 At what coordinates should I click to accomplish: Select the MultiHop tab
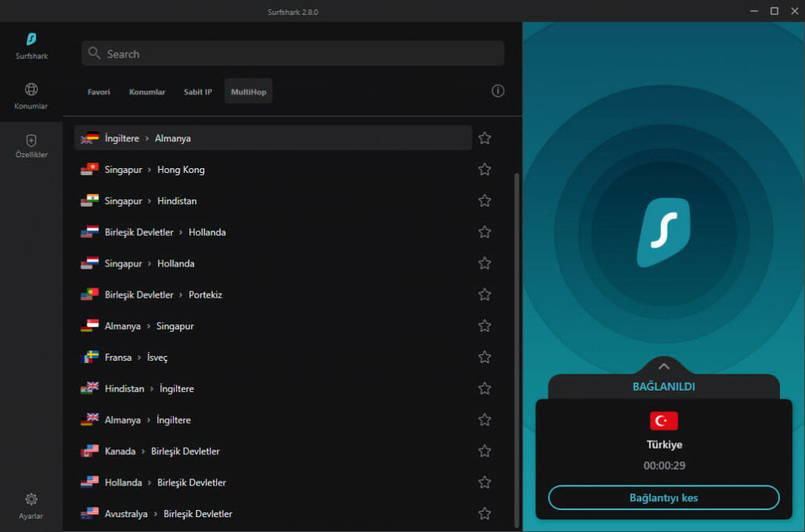pyautogui.click(x=248, y=92)
